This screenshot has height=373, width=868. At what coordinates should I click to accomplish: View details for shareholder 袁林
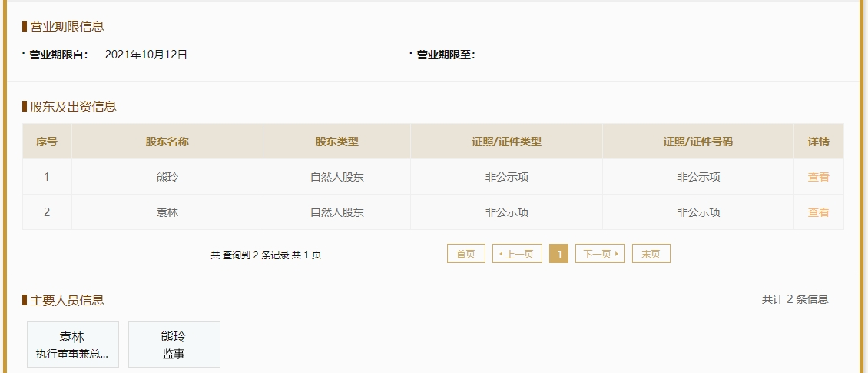818,212
